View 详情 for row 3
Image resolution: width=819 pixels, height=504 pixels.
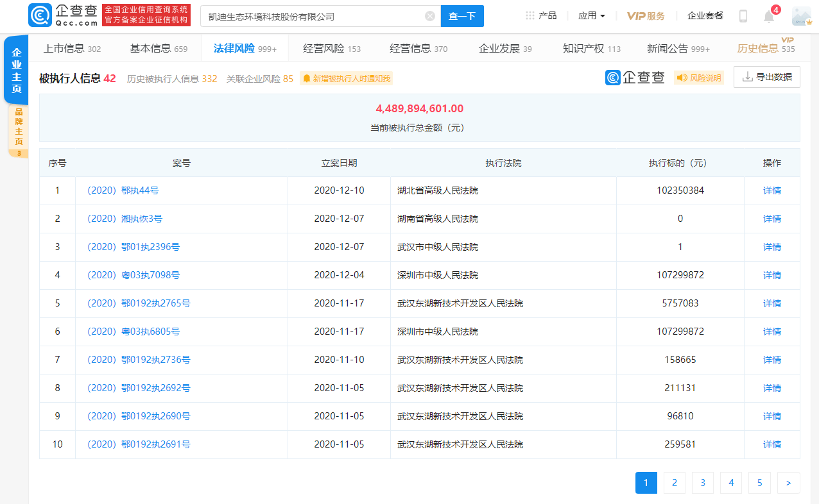[772, 247]
